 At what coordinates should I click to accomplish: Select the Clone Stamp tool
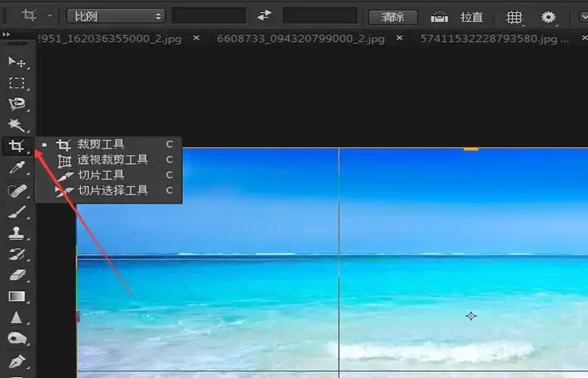(17, 233)
